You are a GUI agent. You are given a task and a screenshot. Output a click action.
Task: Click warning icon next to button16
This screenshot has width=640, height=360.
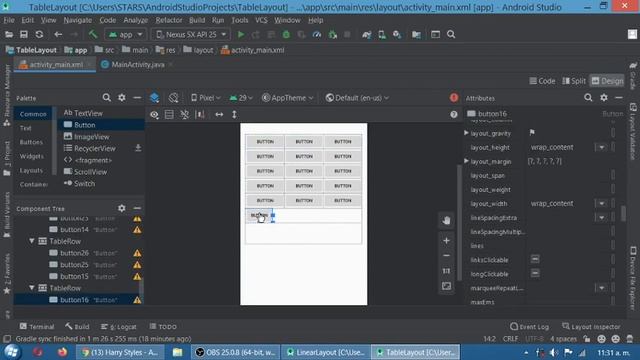pos(137,300)
